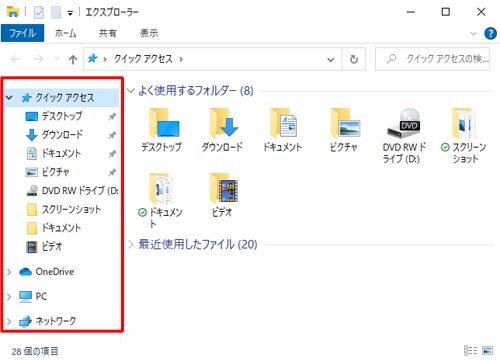
Task: Click the クイック アクセス breadcrumb in address bar
Action: click(143, 59)
